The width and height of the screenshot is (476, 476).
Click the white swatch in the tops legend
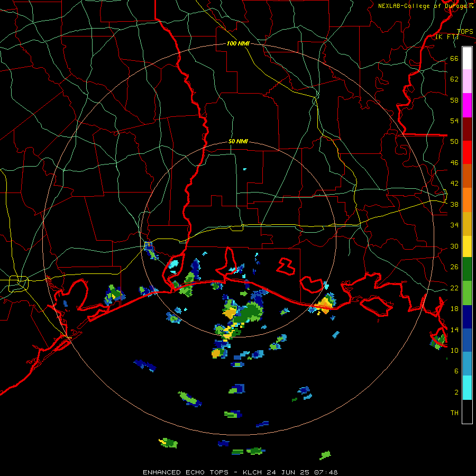tap(467, 58)
